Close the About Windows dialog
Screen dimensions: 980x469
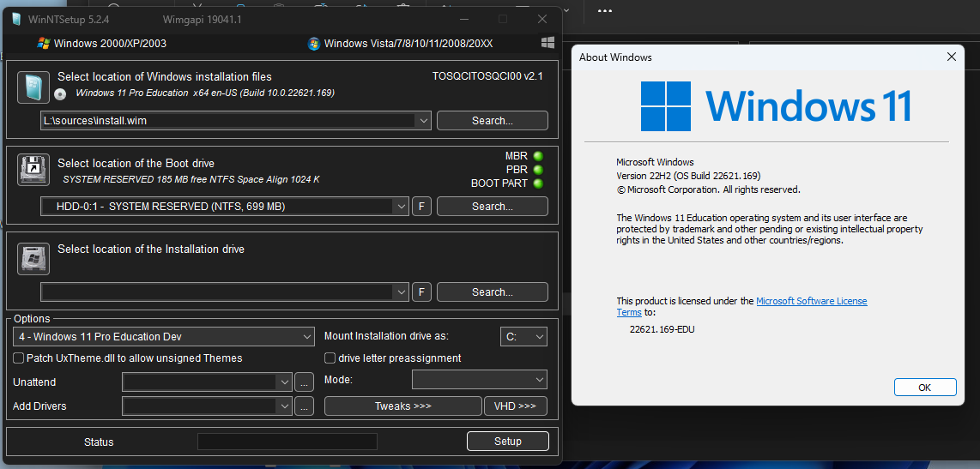pos(951,57)
